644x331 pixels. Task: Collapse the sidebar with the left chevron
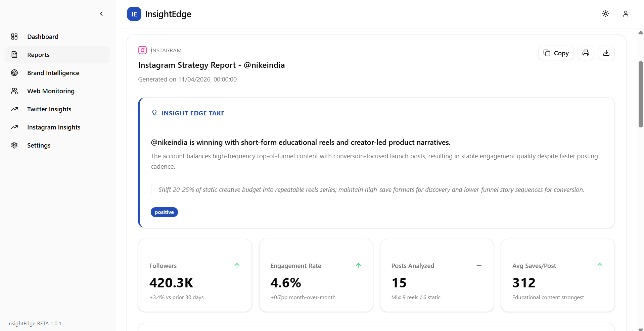click(101, 14)
